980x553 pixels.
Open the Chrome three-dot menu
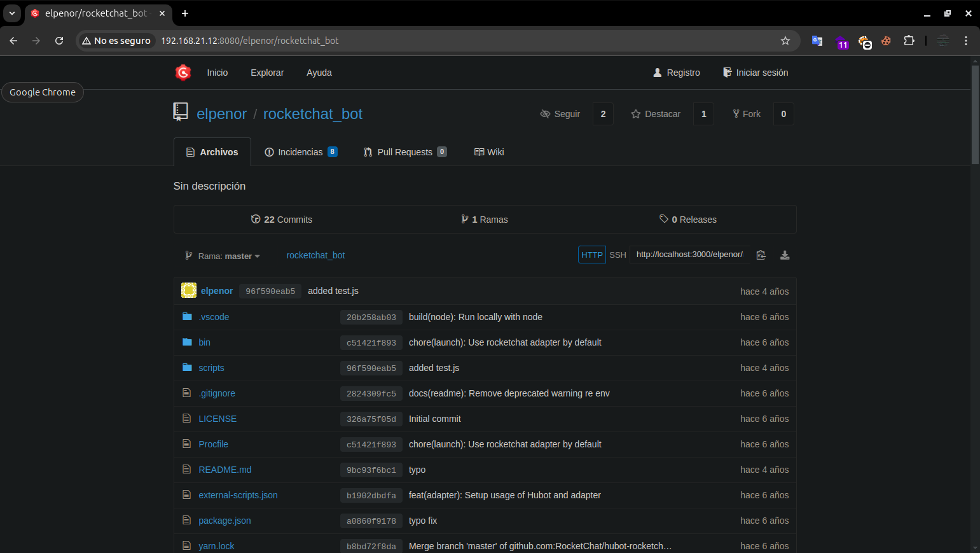(965, 41)
